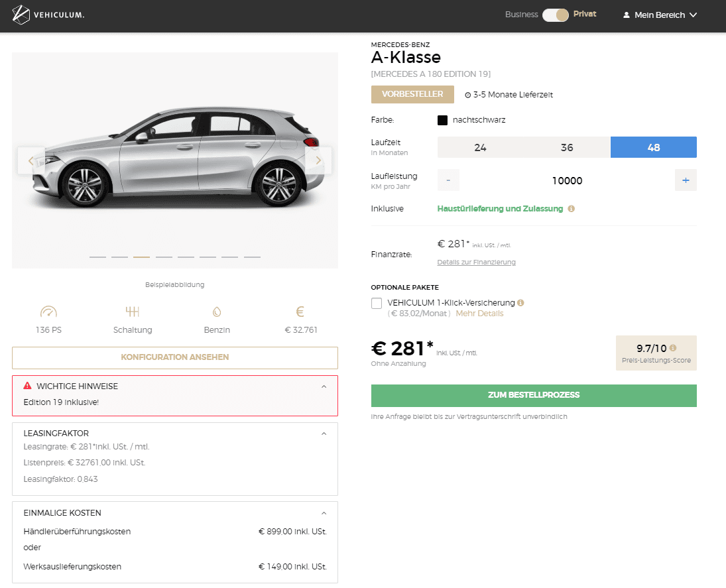The height and width of the screenshot is (588, 726).
Task: Collapse the Einmalige Kosten panel
Action: point(324,513)
